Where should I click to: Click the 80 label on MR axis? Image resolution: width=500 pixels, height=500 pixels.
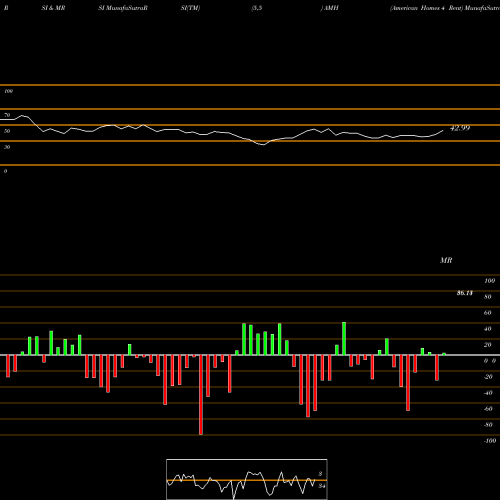[x=488, y=297]
